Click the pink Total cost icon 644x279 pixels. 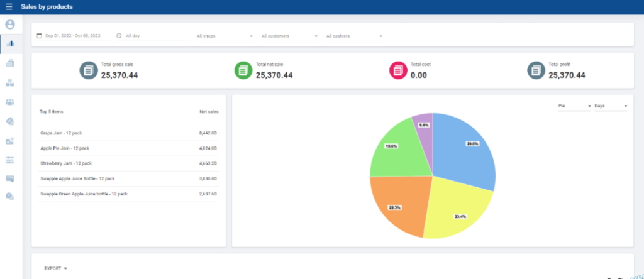click(398, 71)
